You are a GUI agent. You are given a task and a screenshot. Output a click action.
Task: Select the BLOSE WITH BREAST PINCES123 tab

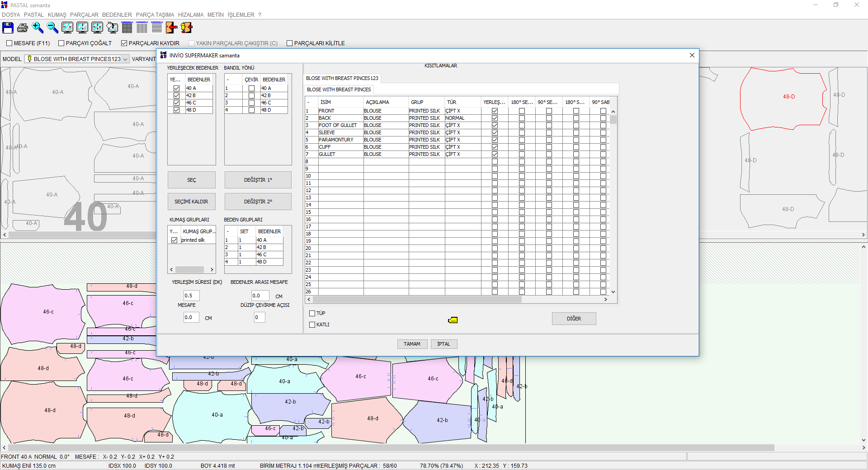[x=342, y=78]
